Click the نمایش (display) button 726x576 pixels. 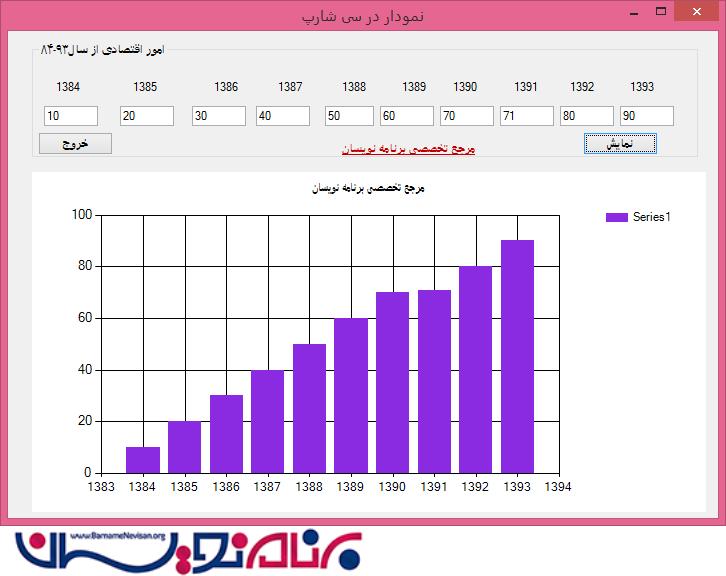point(620,143)
